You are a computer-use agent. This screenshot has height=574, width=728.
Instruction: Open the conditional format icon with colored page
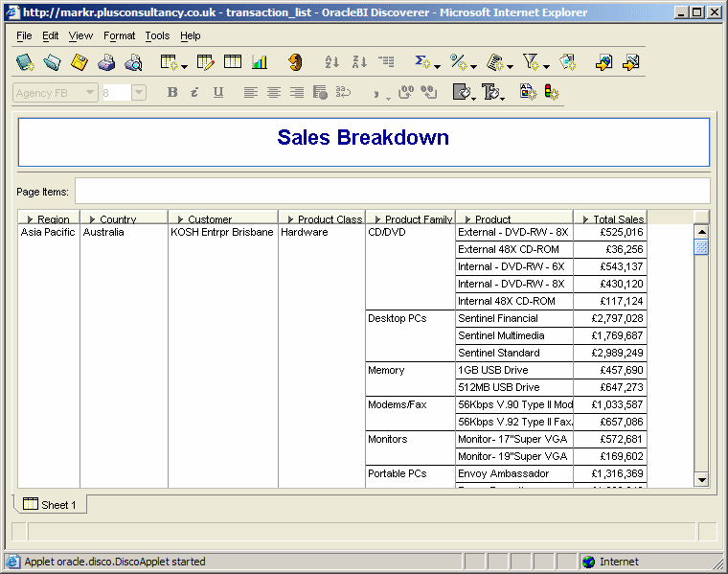(528, 92)
